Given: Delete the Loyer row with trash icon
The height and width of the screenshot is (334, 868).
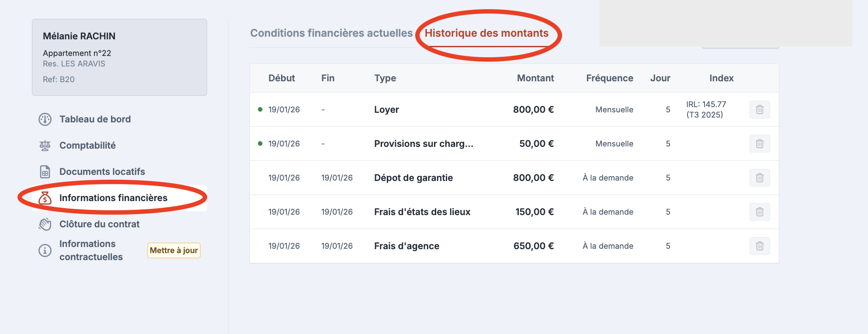Looking at the screenshot, I should coord(760,110).
